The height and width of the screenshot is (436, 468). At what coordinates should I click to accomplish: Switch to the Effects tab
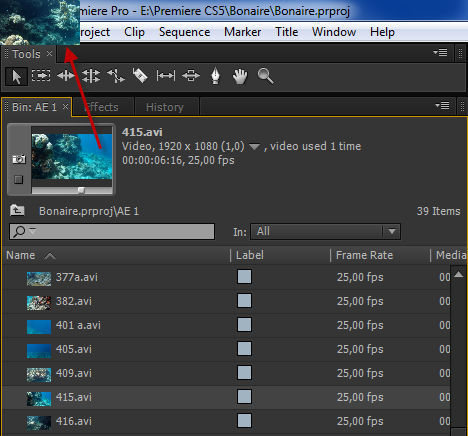[x=103, y=107]
